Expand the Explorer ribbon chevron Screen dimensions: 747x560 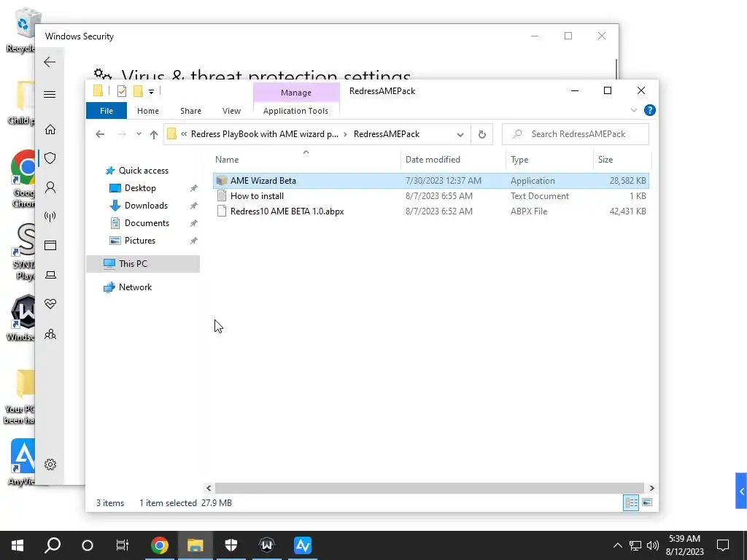[x=634, y=111]
